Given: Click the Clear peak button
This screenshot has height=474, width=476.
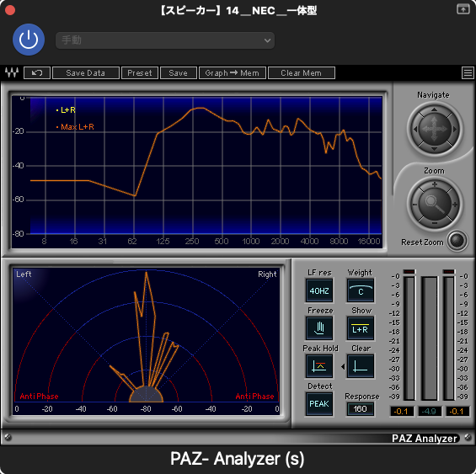Looking at the screenshot, I should (361, 366).
